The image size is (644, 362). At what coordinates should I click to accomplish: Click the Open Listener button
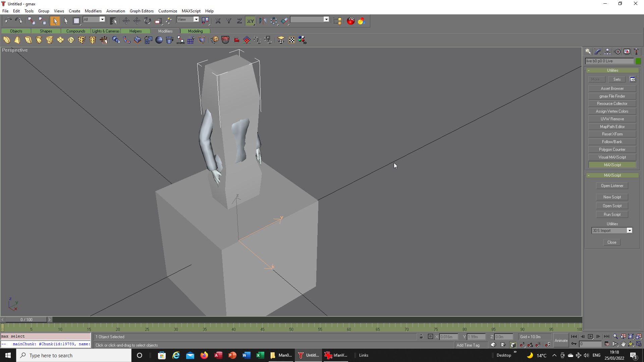click(612, 186)
